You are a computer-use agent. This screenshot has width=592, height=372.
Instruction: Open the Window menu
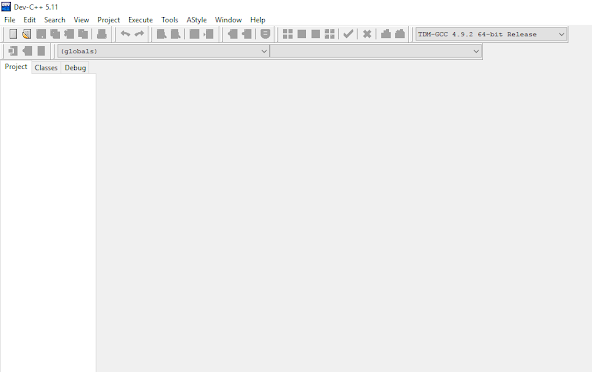pyautogui.click(x=228, y=20)
